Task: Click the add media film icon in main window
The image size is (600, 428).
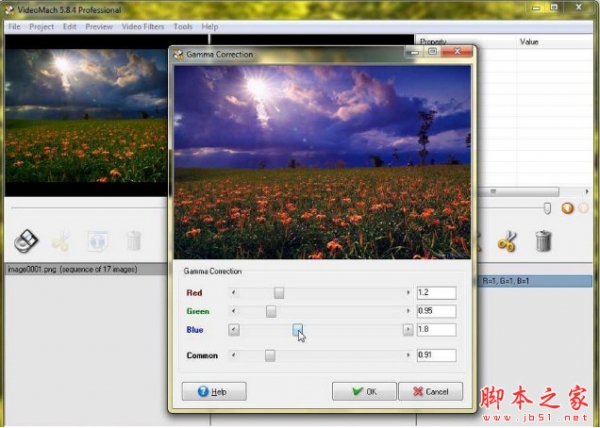Action: (26, 241)
